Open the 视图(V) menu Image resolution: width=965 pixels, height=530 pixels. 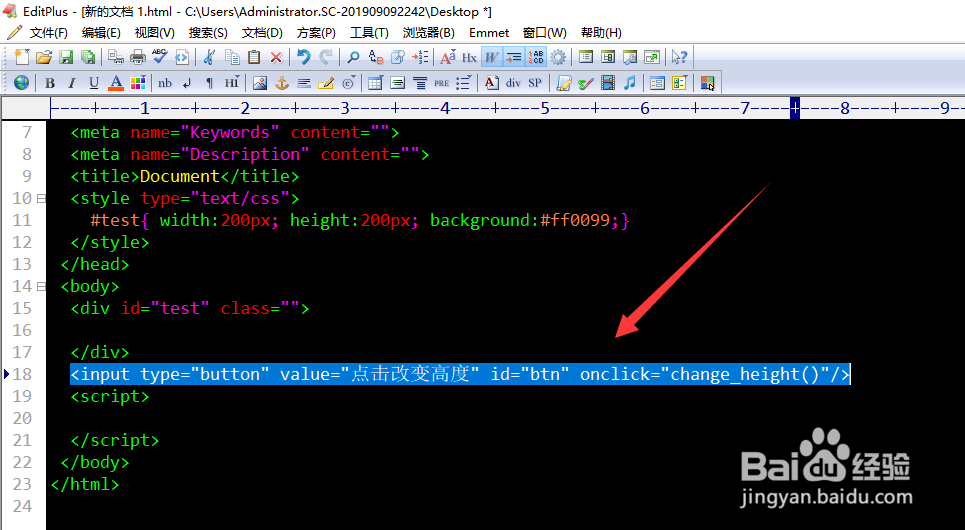coord(154,33)
